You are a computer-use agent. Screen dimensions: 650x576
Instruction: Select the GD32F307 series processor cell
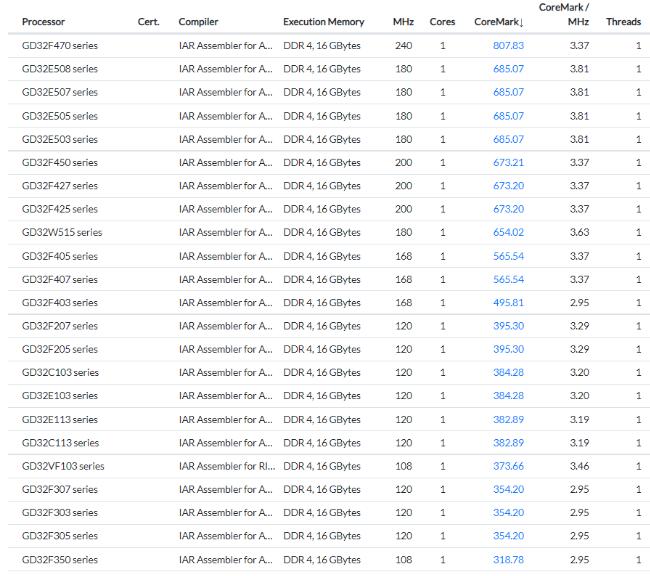point(60,489)
